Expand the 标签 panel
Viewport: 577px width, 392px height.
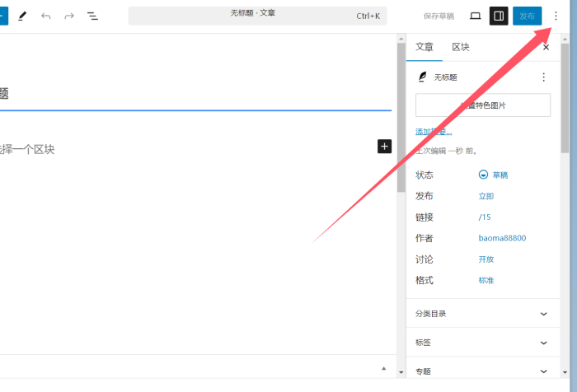482,343
